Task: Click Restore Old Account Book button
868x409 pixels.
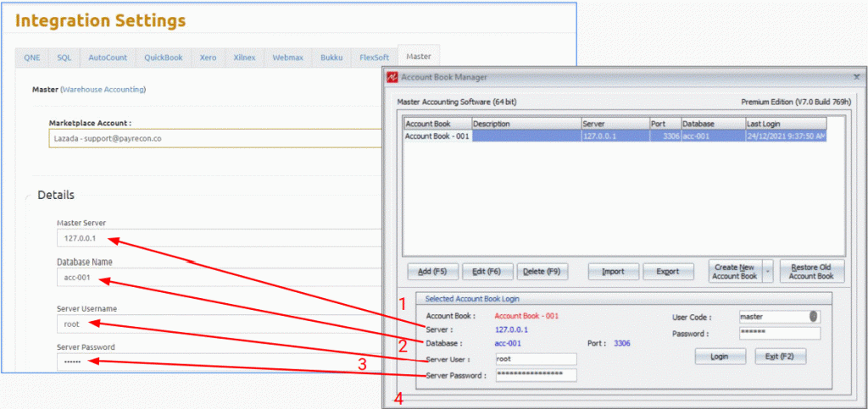Action: tap(812, 271)
